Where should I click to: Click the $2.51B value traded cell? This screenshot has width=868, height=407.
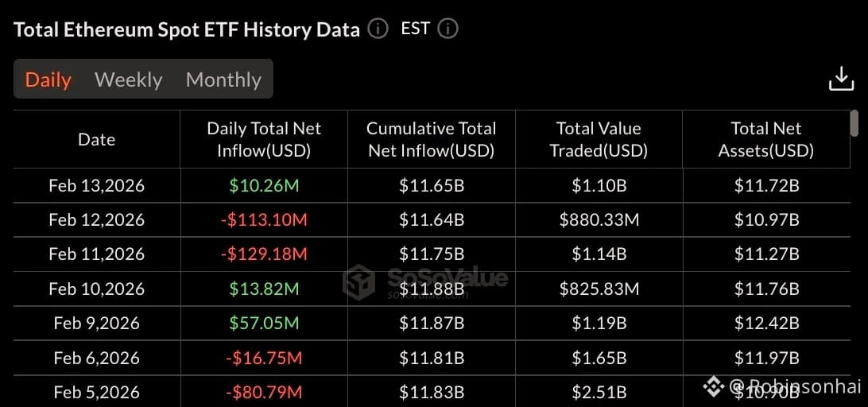pos(599,393)
